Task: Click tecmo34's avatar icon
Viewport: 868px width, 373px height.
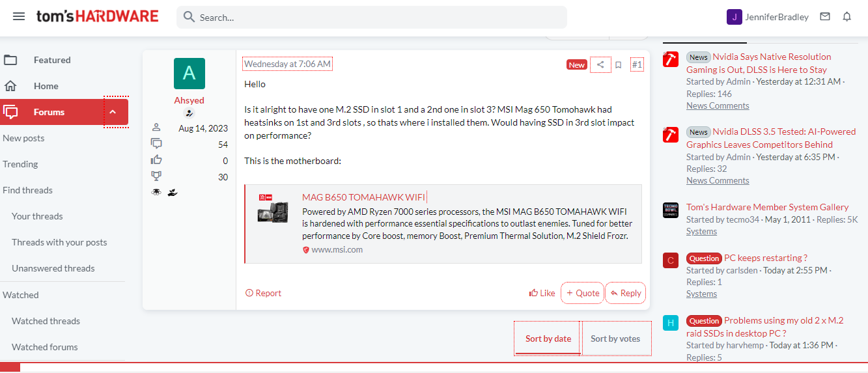Action: tap(671, 210)
